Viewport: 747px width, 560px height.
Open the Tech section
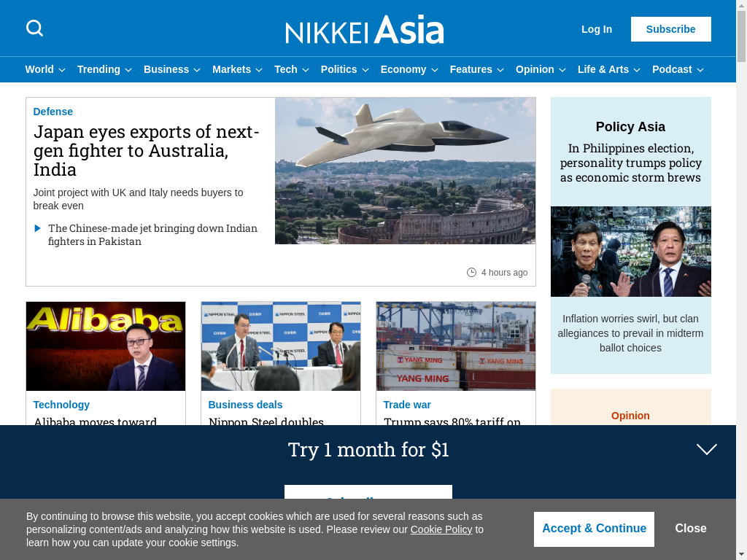point(286,69)
